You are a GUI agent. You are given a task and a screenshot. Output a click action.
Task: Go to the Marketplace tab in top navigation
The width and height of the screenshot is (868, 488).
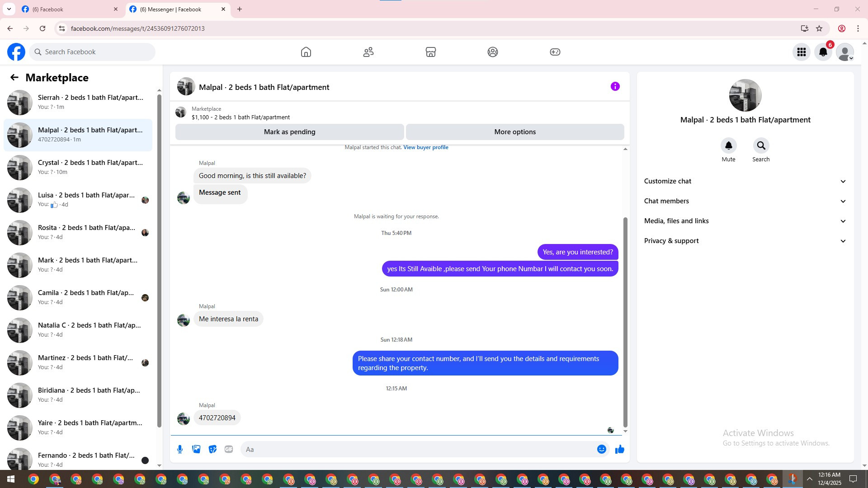click(430, 52)
